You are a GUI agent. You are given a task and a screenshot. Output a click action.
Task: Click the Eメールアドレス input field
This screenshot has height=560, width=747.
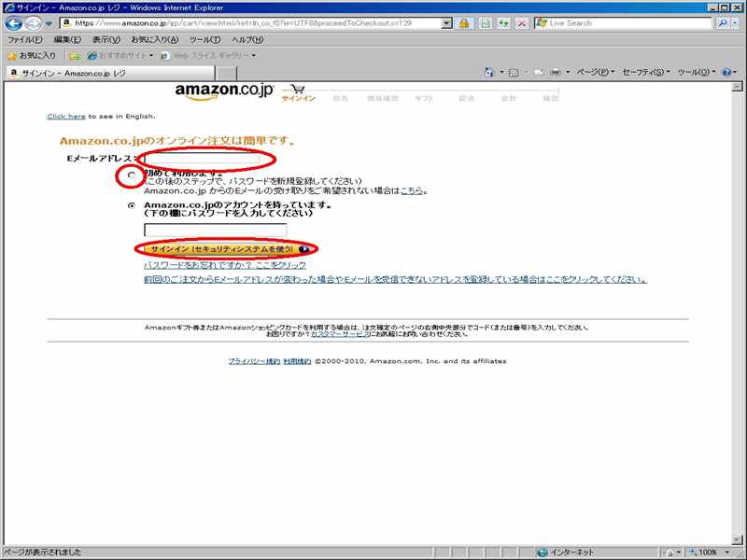pyautogui.click(x=203, y=159)
